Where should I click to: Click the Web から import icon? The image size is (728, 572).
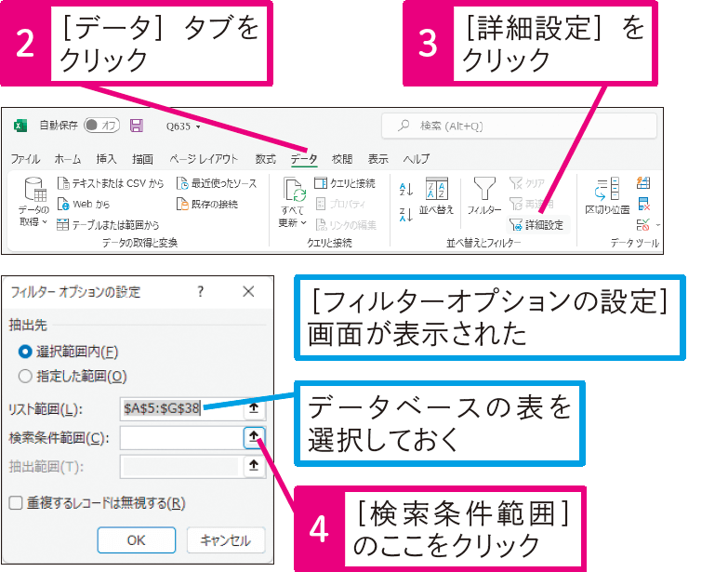point(62,204)
